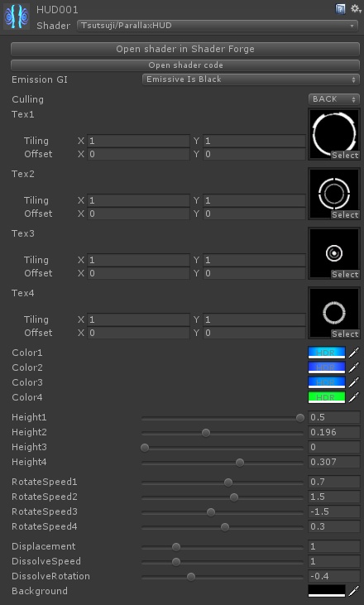Change the Culling mode dropdown
This screenshot has height=605, width=364.
pyautogui.click(x=334, y=99)
